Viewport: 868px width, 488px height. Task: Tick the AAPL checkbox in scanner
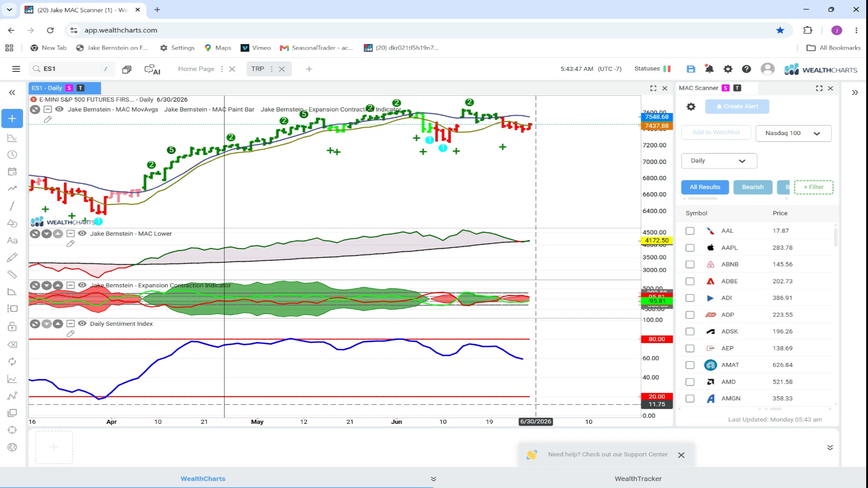pyautogui.click(x=690, y=248)
